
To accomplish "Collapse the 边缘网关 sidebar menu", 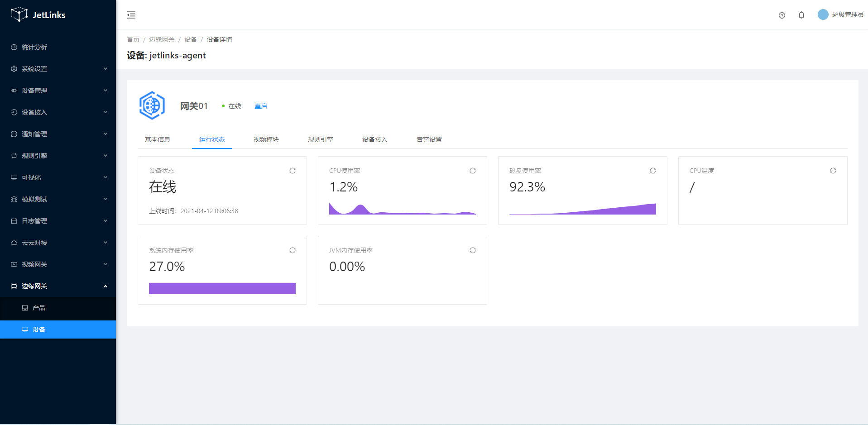I will (x=58, y=286).
